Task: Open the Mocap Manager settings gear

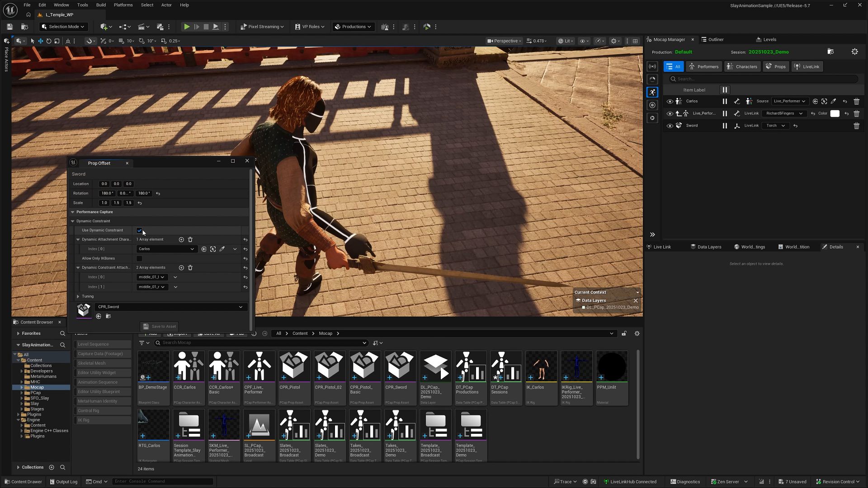Action: 855,52
